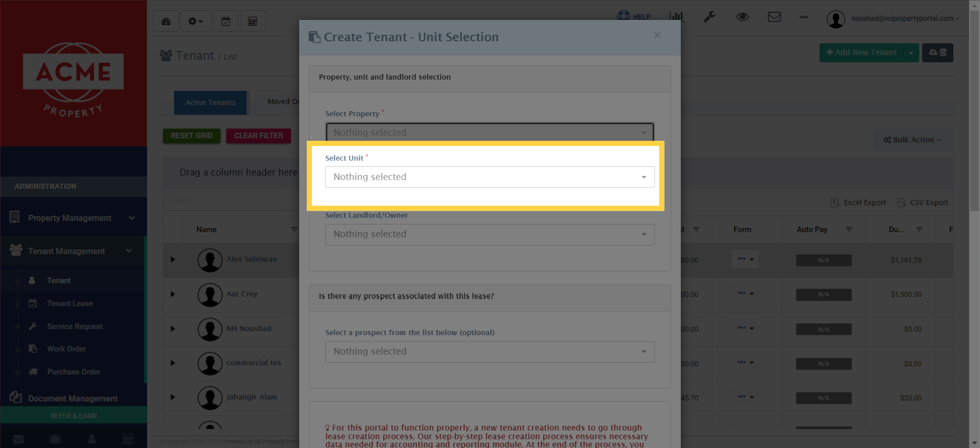
Task: Open the dashboard speedometer icon
Action: coord(166,21)
